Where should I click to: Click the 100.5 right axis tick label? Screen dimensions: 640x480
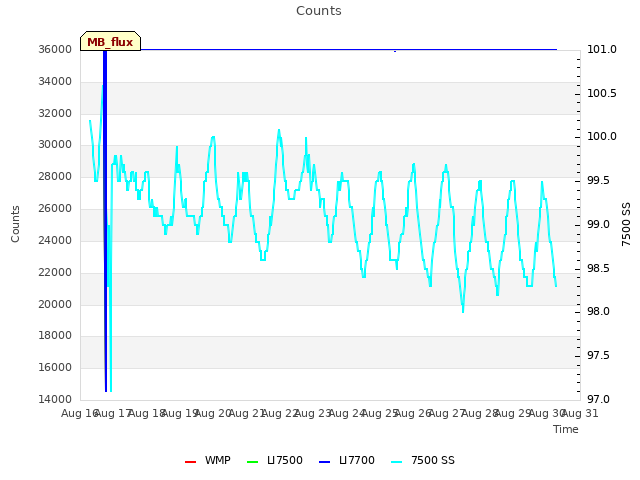point(602,93)
